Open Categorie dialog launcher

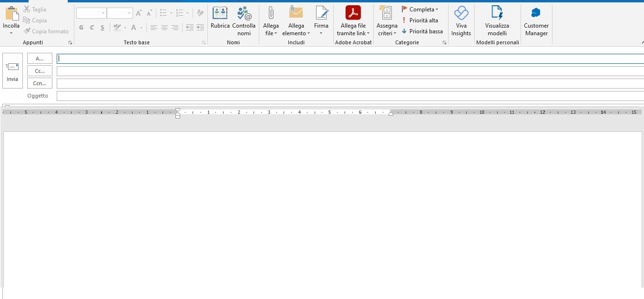[x=445, y=43]
